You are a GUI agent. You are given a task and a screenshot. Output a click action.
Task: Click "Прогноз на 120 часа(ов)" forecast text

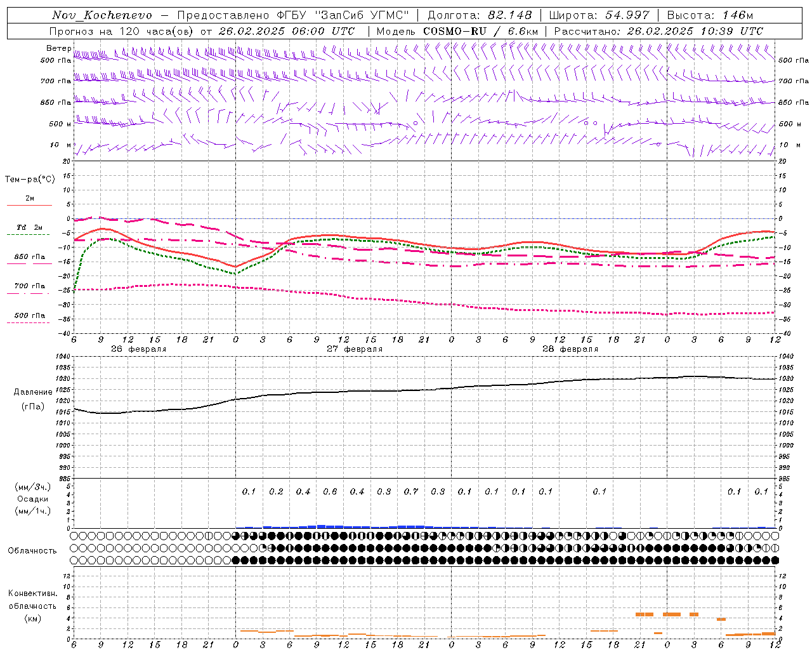[x=122, y=31]
